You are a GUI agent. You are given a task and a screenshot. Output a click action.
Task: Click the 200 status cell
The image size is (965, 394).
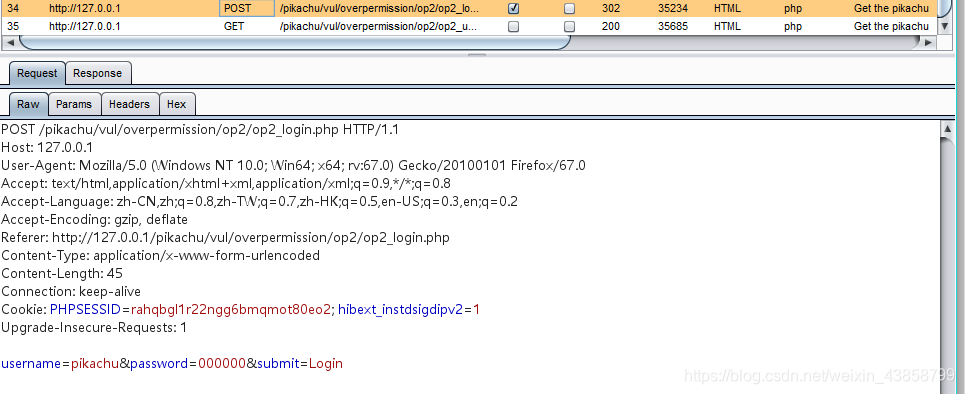tap(611, 26)
